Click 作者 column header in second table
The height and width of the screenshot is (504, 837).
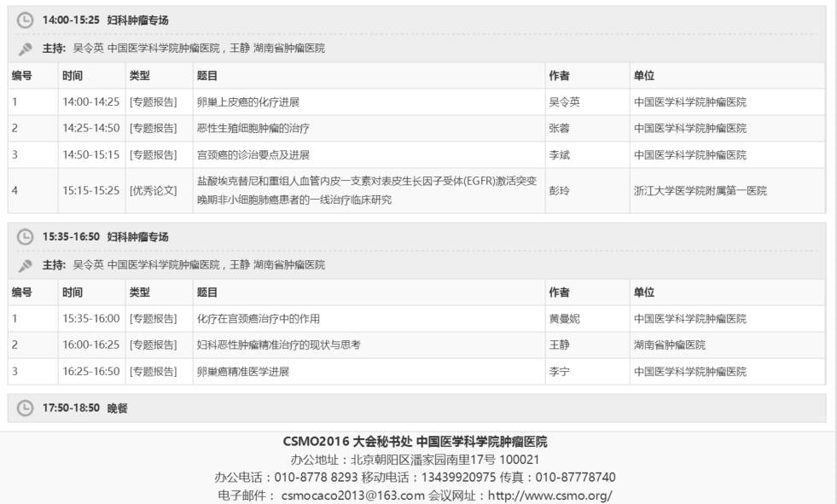click(x=560, y=293)
